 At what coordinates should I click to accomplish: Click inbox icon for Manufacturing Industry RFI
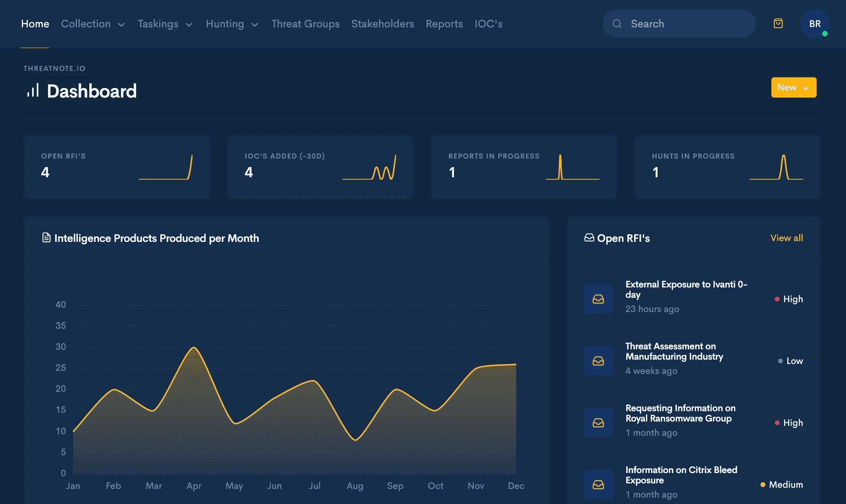[x=598, y=361]
